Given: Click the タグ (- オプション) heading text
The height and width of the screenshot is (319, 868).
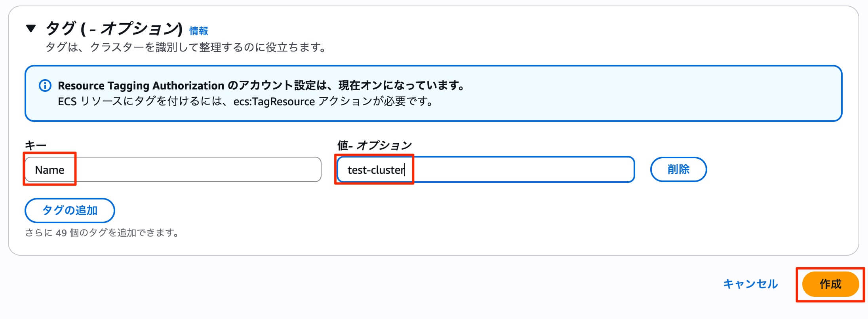Looking at the screenshot, I should pyautogui.click(x=114, y=28).
